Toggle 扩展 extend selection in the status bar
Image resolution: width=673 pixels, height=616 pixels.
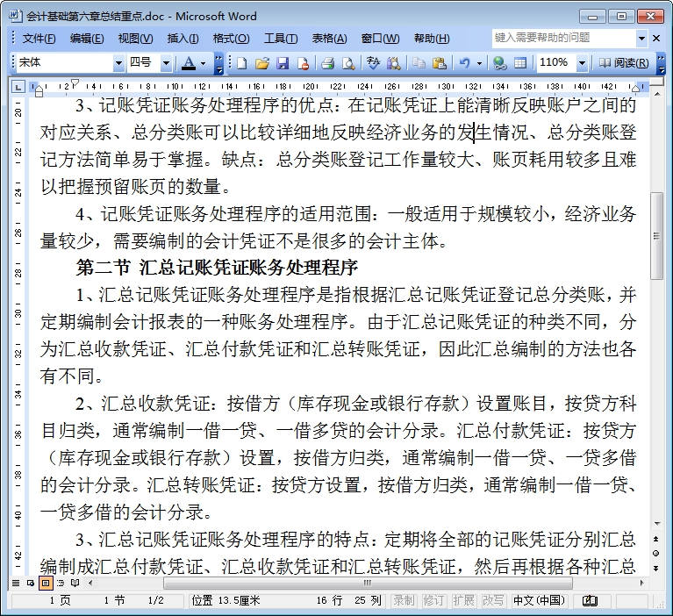coord(463,600)
